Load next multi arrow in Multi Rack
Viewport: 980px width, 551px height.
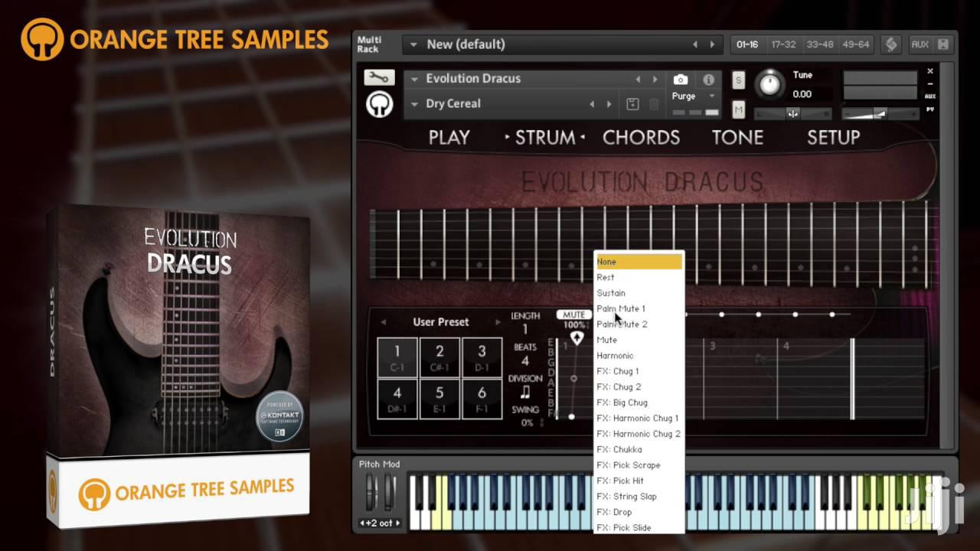tap(713, 44)
